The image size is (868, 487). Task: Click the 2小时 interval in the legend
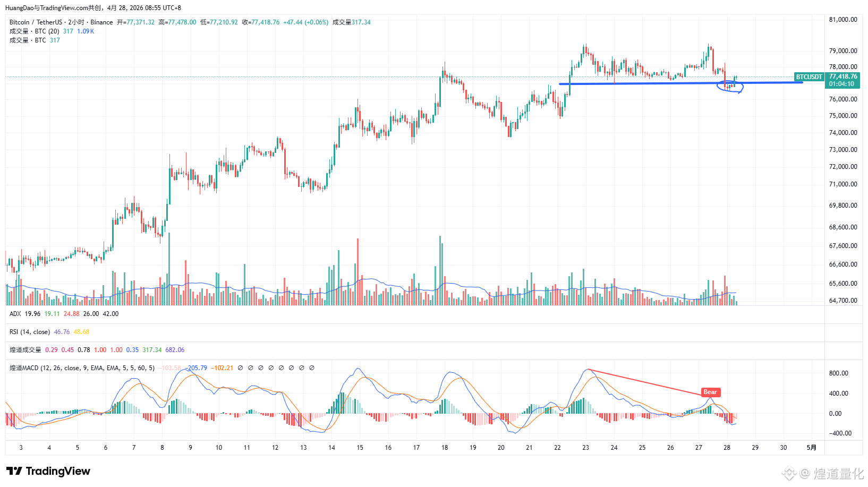76,22
